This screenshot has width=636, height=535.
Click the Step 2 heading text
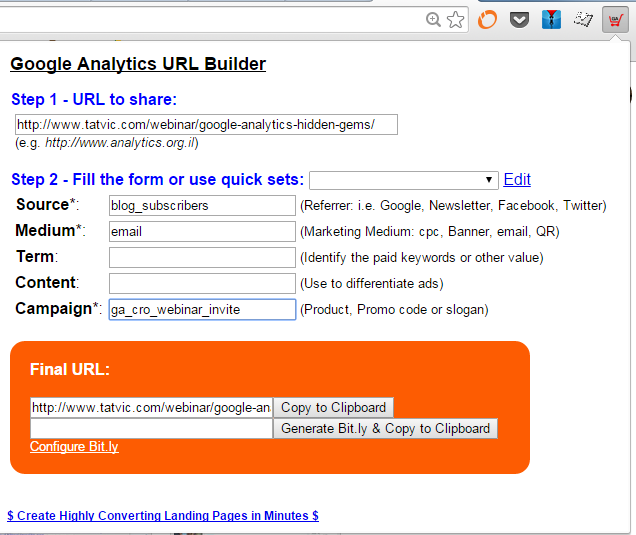157,180
